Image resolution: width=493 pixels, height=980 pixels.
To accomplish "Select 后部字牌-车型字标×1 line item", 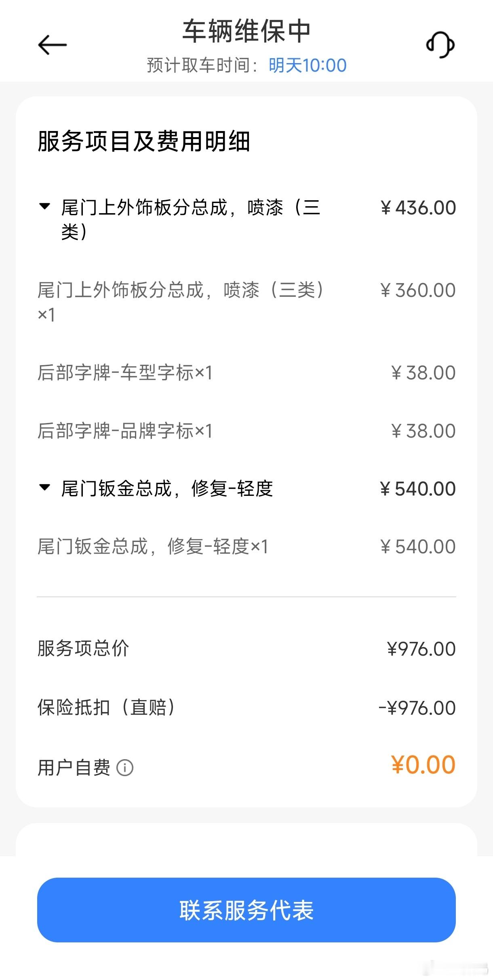I will click(x=247, y=373).
